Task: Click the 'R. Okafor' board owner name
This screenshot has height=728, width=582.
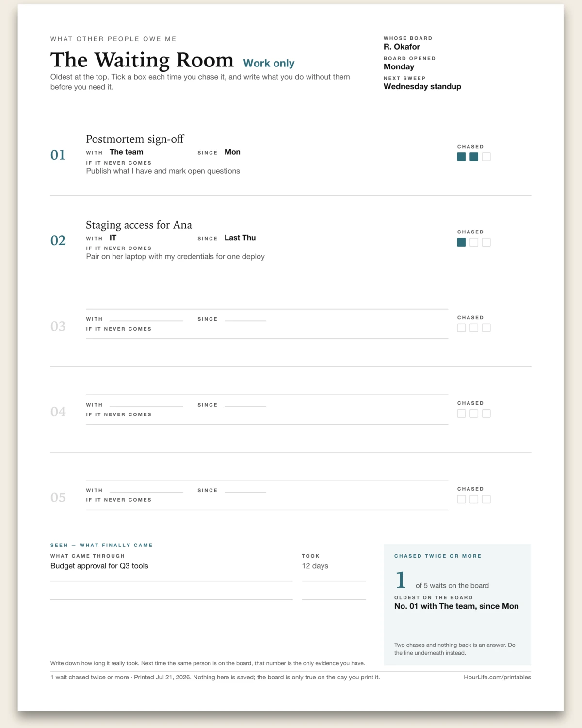Action: [402, 47]
